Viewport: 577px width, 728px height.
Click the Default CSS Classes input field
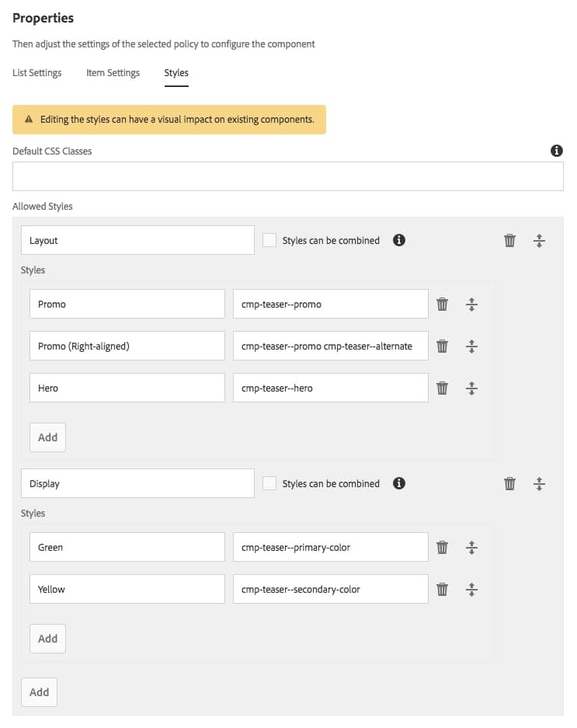point(287,176)
